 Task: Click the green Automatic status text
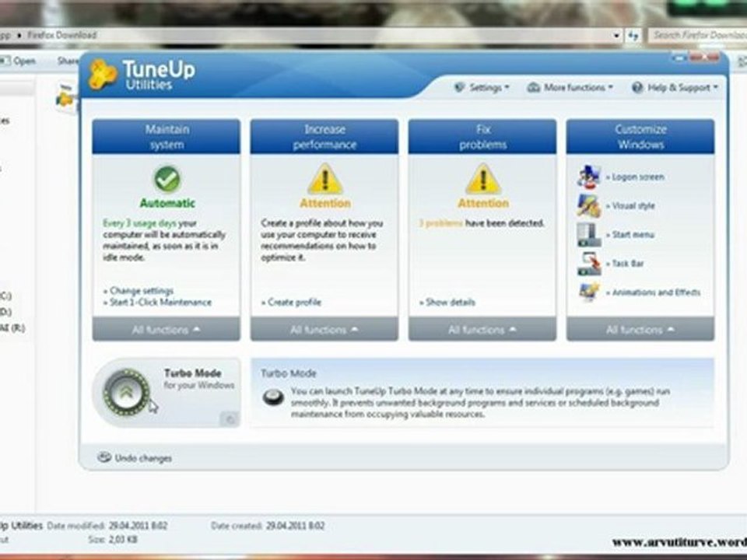(x=167, y=203)
